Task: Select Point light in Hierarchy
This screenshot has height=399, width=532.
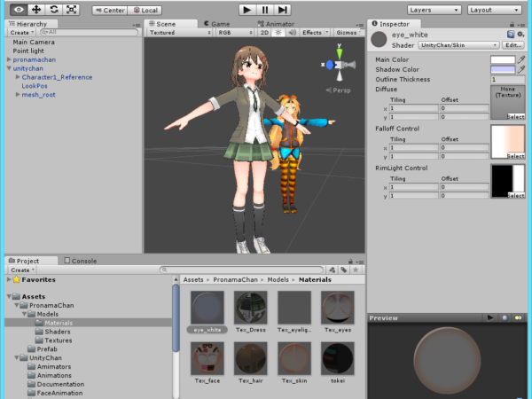Action: pos(28,51)
